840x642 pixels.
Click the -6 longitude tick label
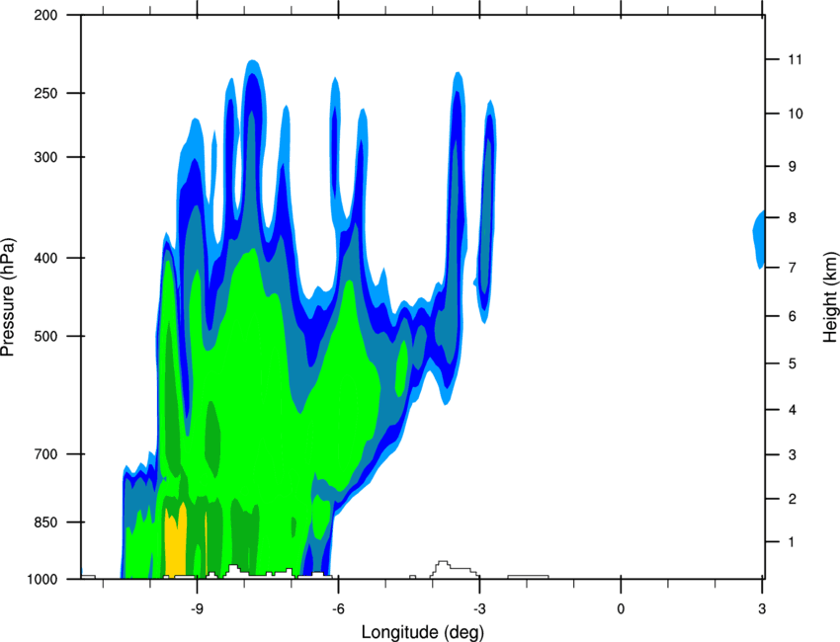pyautogui.click(x=338, y=609)
